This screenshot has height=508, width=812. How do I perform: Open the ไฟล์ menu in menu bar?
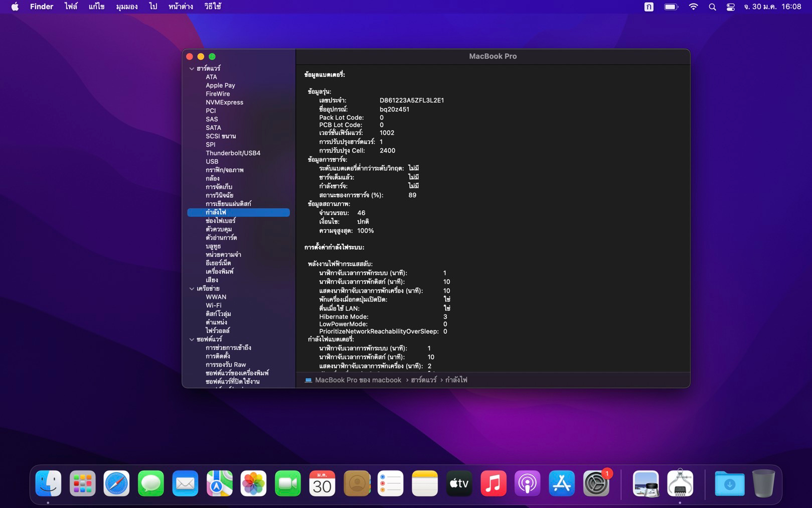point(71,7)
